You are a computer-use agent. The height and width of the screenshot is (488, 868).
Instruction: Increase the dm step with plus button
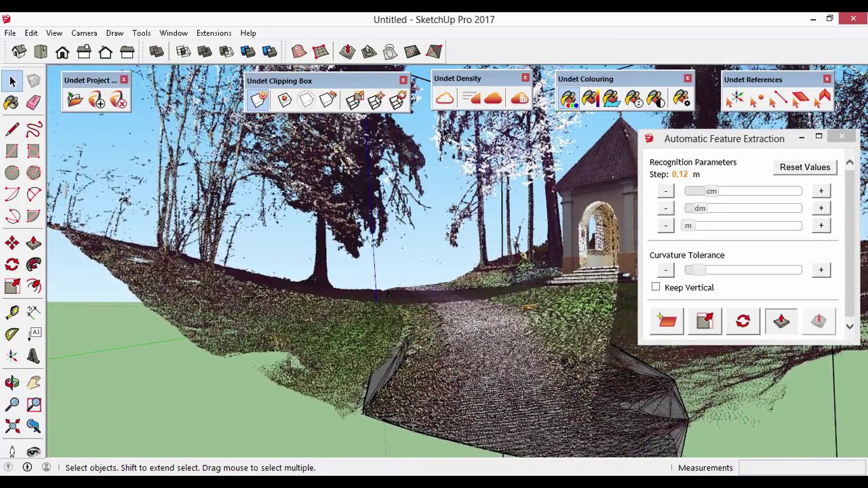tap(821, 208)
